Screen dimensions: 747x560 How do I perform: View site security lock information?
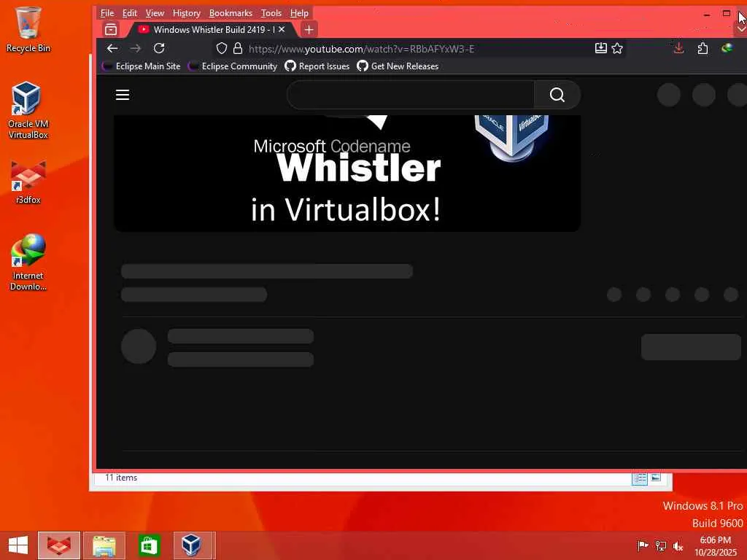point(238,49)
